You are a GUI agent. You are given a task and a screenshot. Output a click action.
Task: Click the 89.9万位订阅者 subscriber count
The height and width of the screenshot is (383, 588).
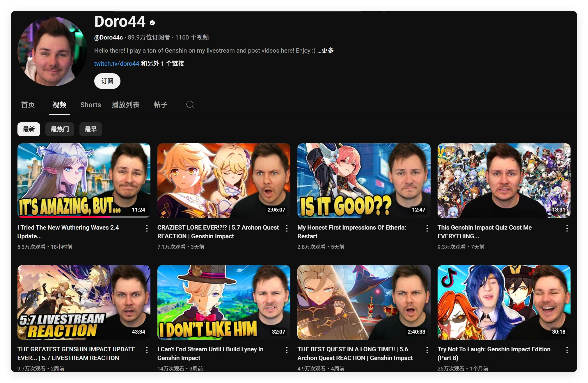tap(149, 37)
